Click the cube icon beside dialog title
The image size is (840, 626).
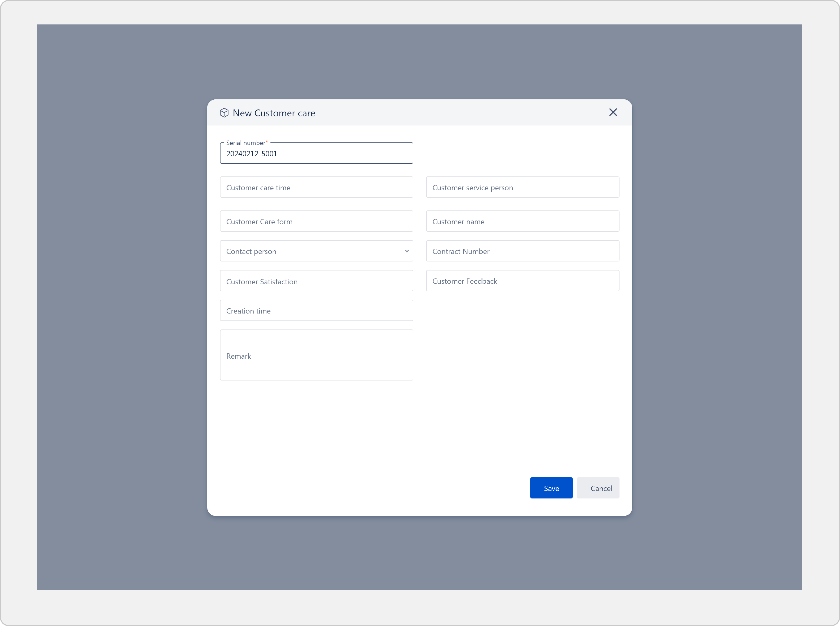(x=224, y=113)
